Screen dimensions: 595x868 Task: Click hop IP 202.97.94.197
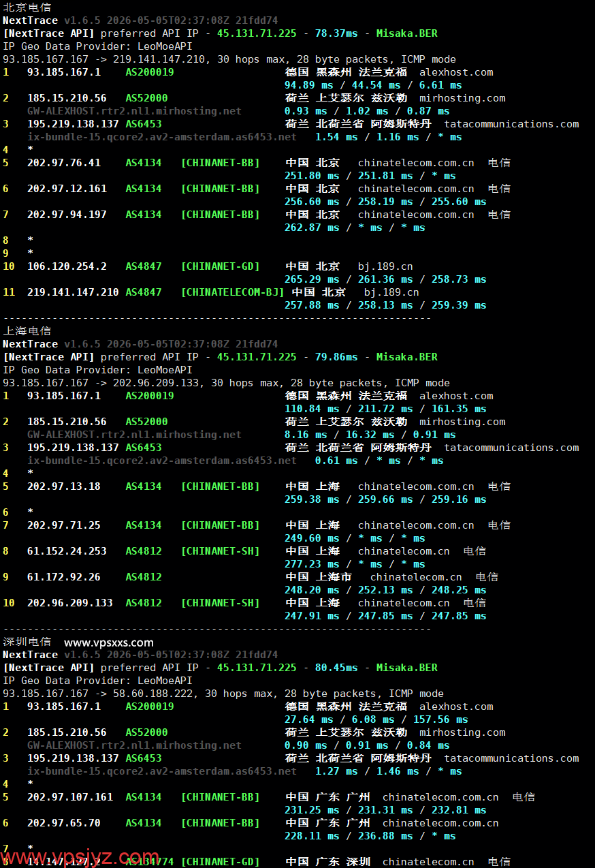point(67,215)
